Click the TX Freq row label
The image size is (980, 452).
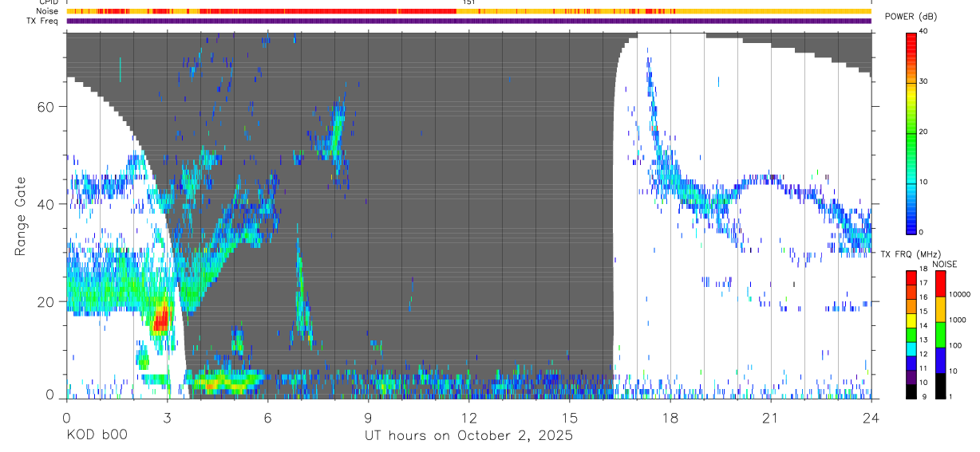pos(43,21)
